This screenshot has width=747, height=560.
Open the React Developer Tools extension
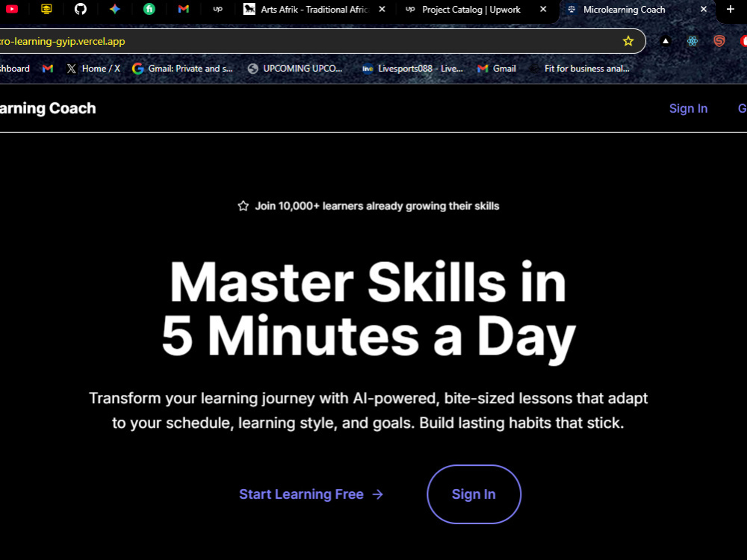pos(692,41)
